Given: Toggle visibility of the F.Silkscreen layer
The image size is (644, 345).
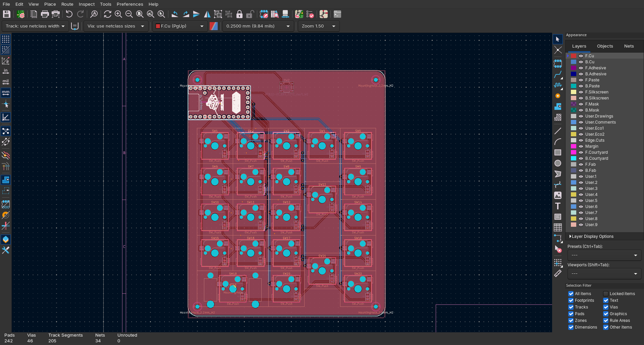Looking at the screenshot, I should click(x=581, y=92).
